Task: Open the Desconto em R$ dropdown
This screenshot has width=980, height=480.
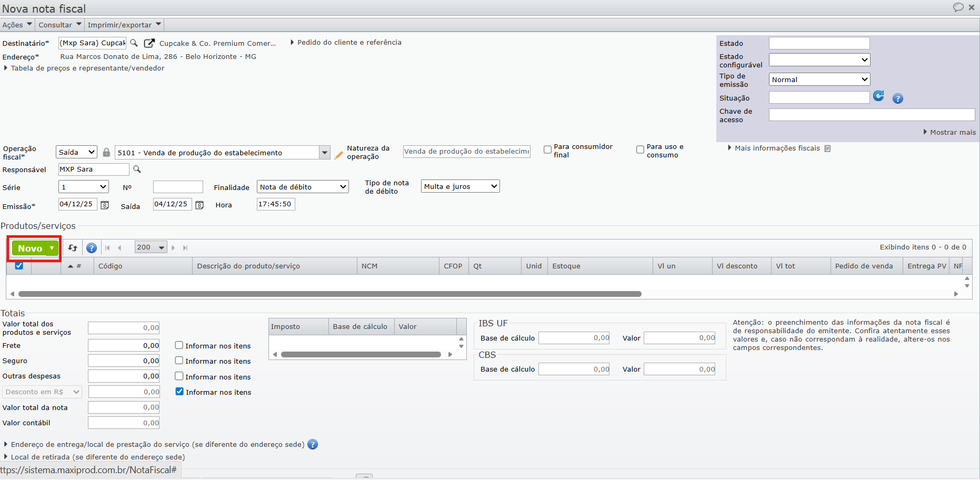Action: coord(42,392)
